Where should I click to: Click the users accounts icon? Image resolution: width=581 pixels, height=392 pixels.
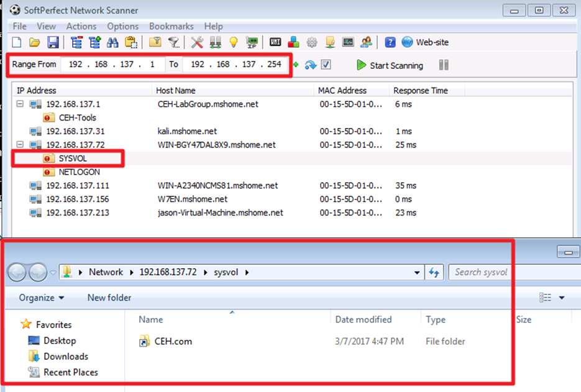366,42
